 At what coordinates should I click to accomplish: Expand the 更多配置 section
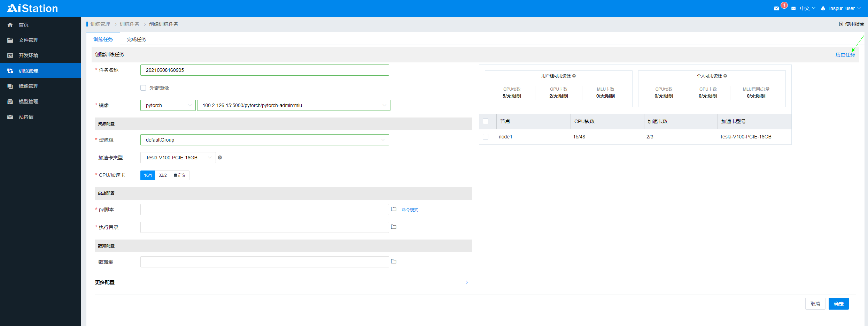click(467, 282)
